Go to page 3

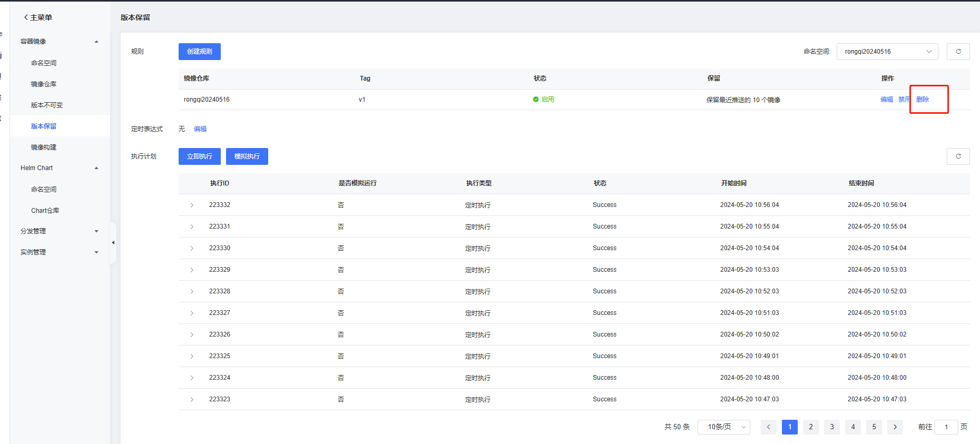831,427
